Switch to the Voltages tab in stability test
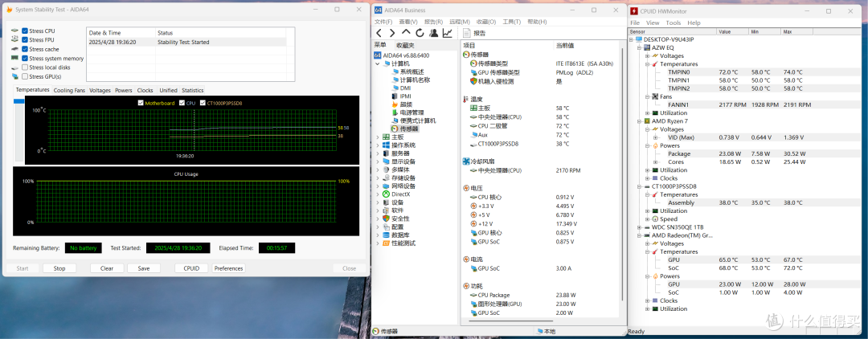This screenshot has width=868, height=339. point(100,90)
